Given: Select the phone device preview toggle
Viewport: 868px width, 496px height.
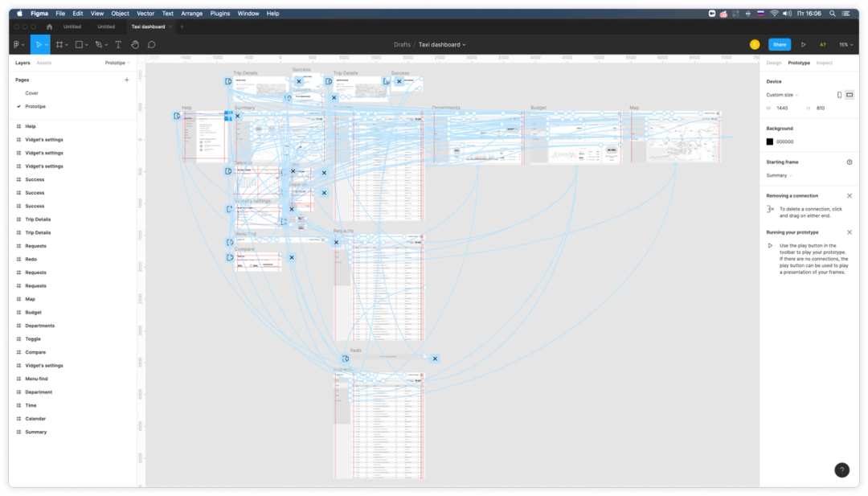Looking at the screenshot, I should pyautogui.click(x=838, y=94).
